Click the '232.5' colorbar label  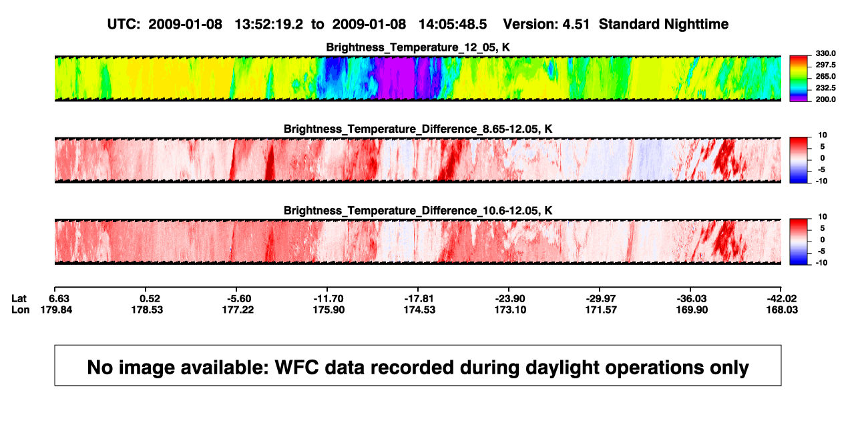pyautogui.click(x=826, y=87)
